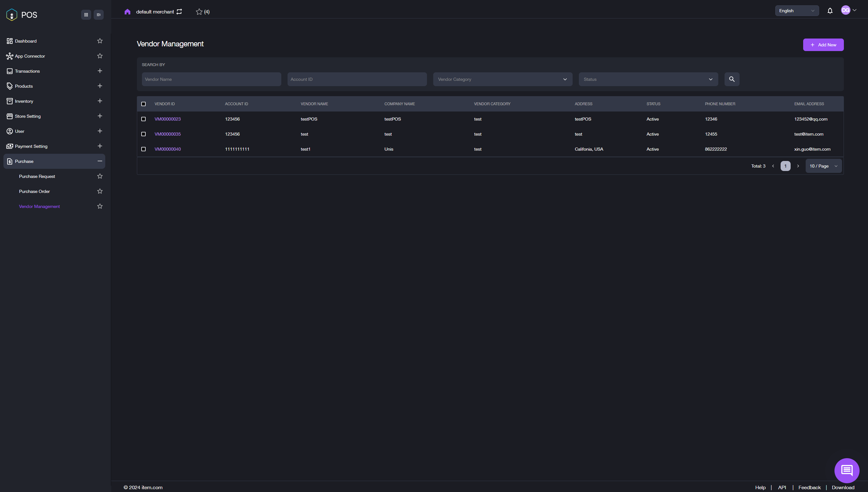Image resolution: width=868 pixels, height=492 pixels.
Task: Collapse the sidebar with the collapse icon
Action: [99, 15]
